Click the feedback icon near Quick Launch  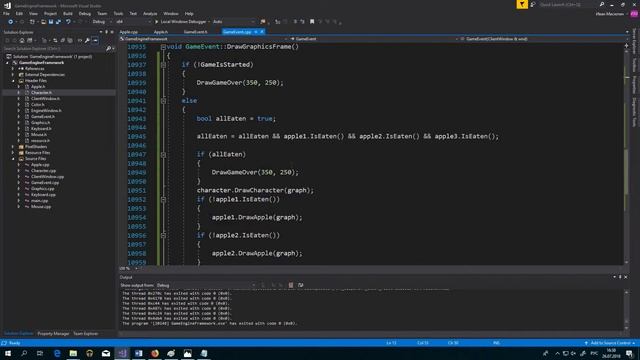point(533,4)
